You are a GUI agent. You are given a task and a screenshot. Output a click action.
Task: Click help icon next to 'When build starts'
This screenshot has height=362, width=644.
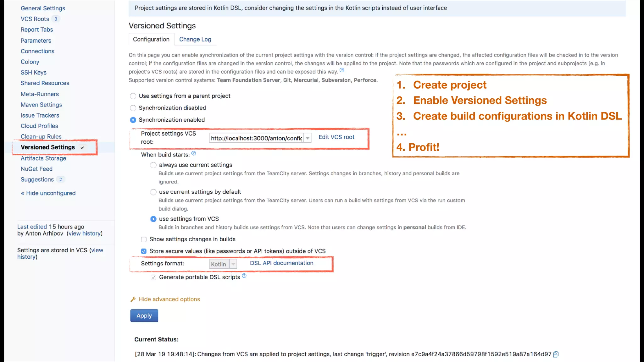coord(194,153)
